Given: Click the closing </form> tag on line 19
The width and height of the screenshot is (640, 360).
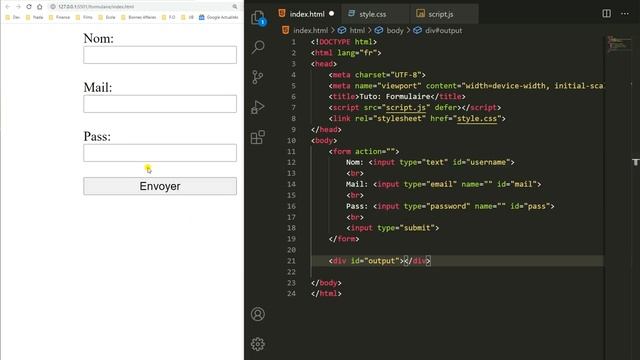Looking at the screenshot, I should (344, 239).
